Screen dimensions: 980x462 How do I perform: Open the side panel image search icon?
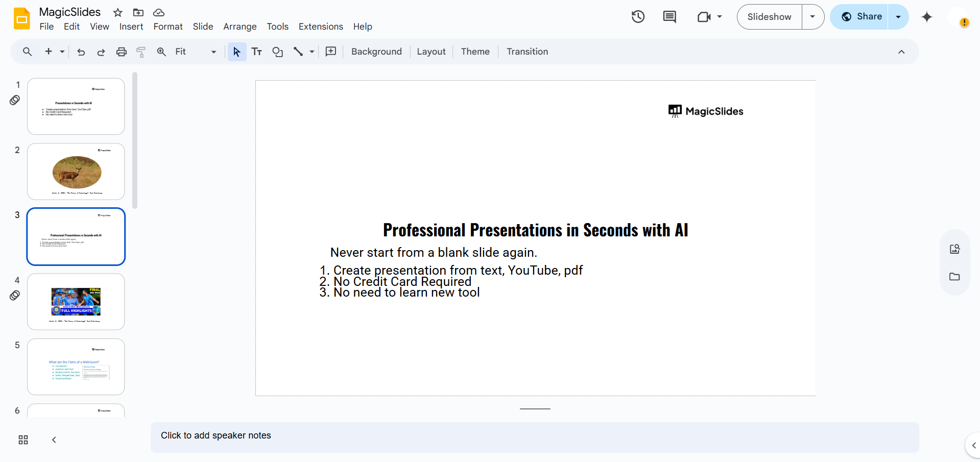(954, 249)
